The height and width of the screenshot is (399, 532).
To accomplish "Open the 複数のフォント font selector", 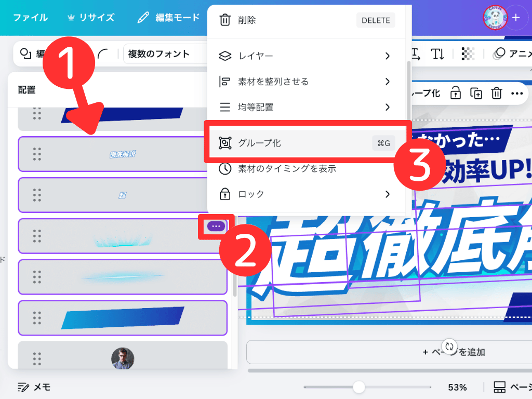I will pyautogui.click(x=166, y=54).
